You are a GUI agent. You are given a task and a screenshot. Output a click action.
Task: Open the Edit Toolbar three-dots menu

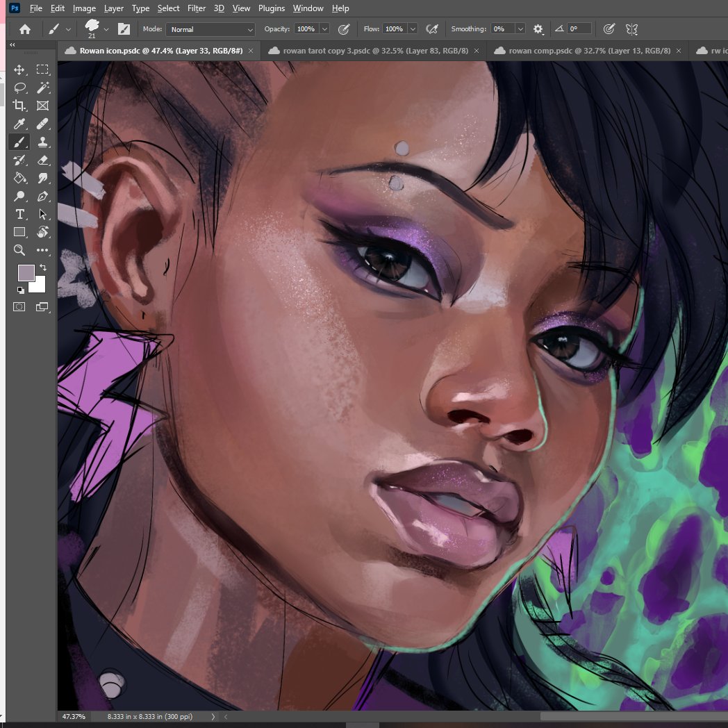point(42,250)
